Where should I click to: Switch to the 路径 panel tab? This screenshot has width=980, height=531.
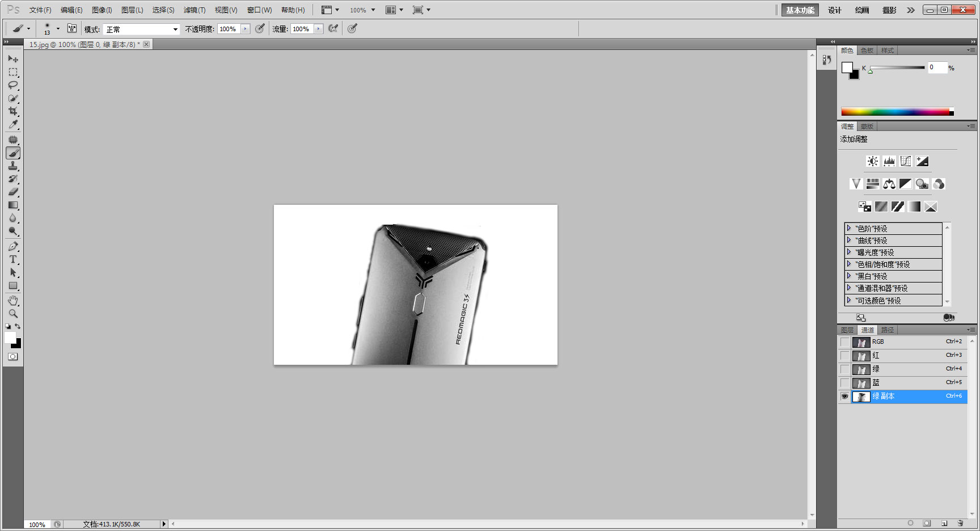tap(888, 330)
